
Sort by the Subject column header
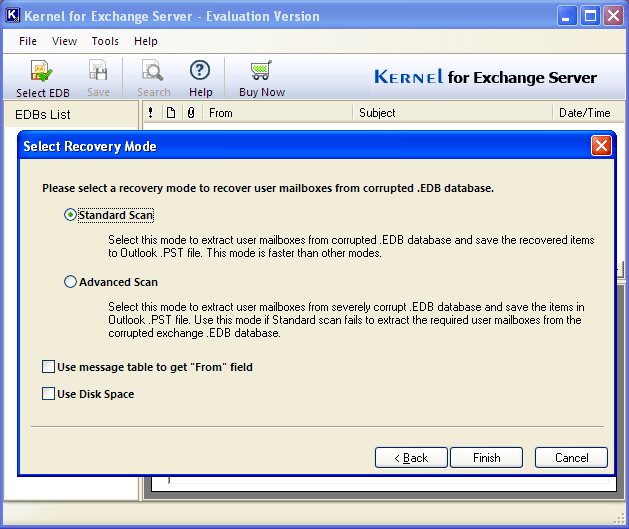(x=452, y=113)
